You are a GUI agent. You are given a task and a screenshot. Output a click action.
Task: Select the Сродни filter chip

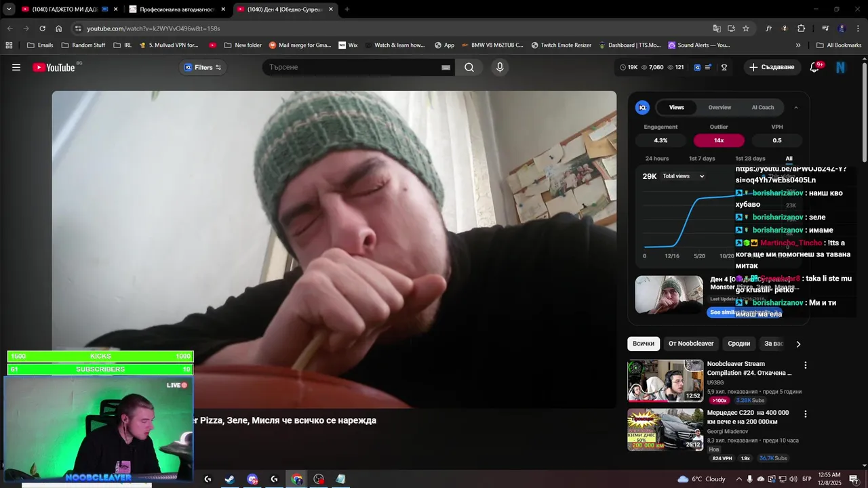pyautogui.click(x=739, y=344)
